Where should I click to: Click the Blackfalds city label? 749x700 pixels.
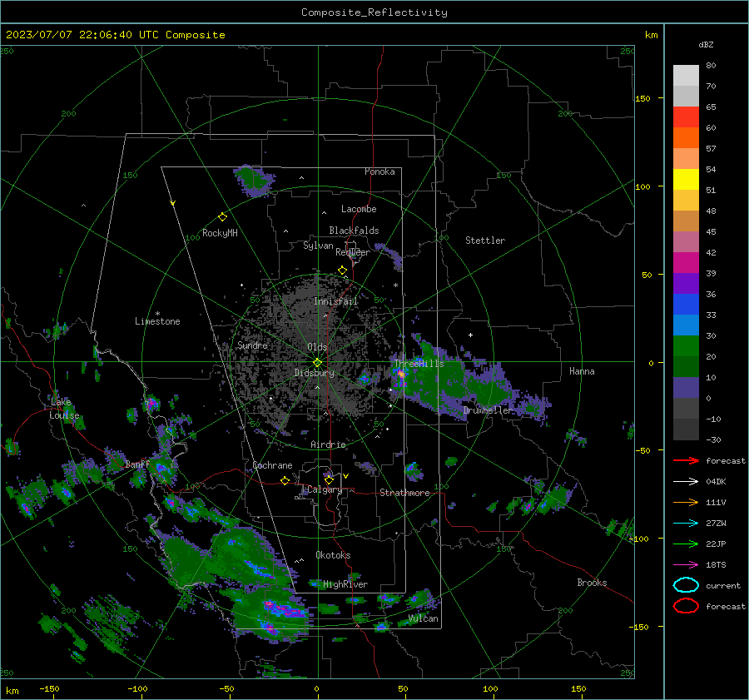point(354,231)
